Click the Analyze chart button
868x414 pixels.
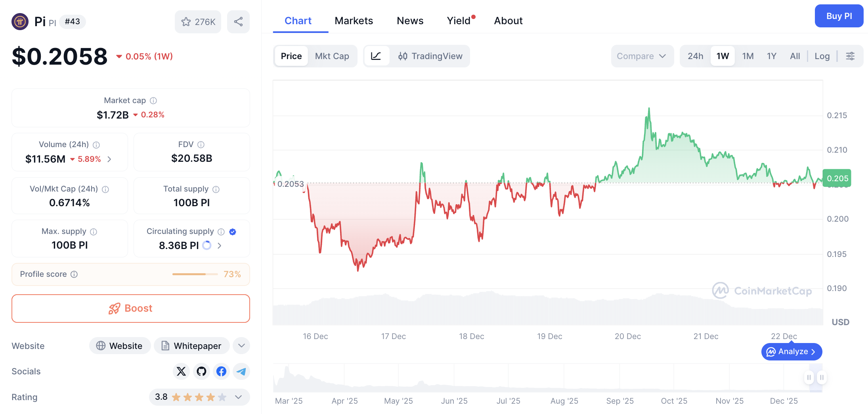pyautogui.click(x=791, y=351)
